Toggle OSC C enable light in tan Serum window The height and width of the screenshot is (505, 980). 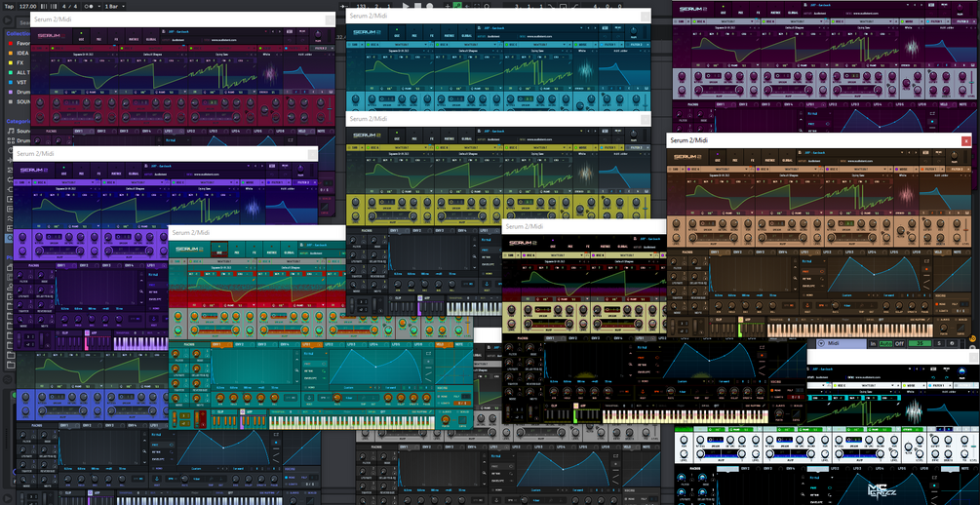coord(827,169)
